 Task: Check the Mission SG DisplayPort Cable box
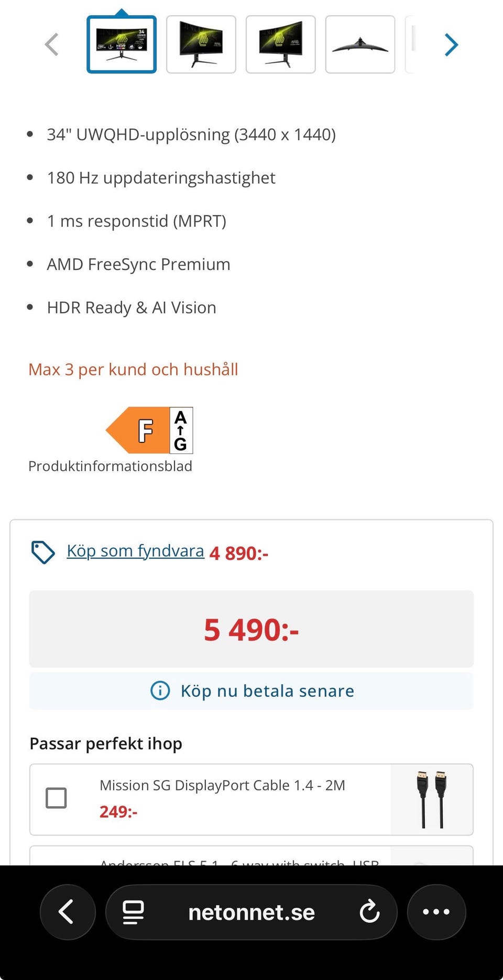[x=56, y=798]
